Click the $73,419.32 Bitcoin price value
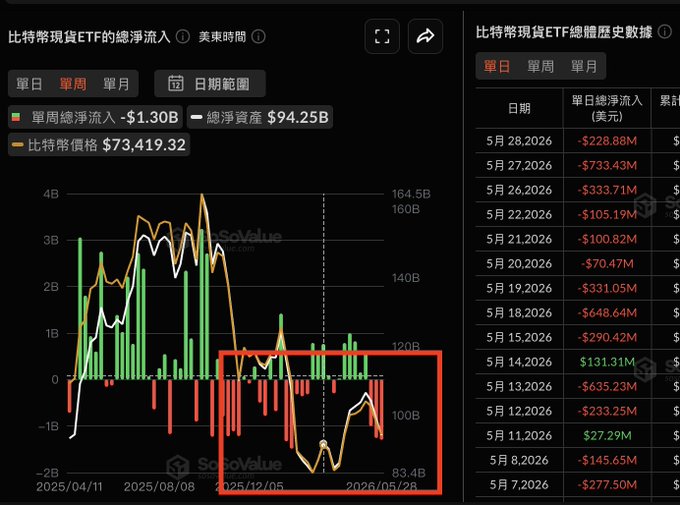680x505 pixels. point(144,144)
